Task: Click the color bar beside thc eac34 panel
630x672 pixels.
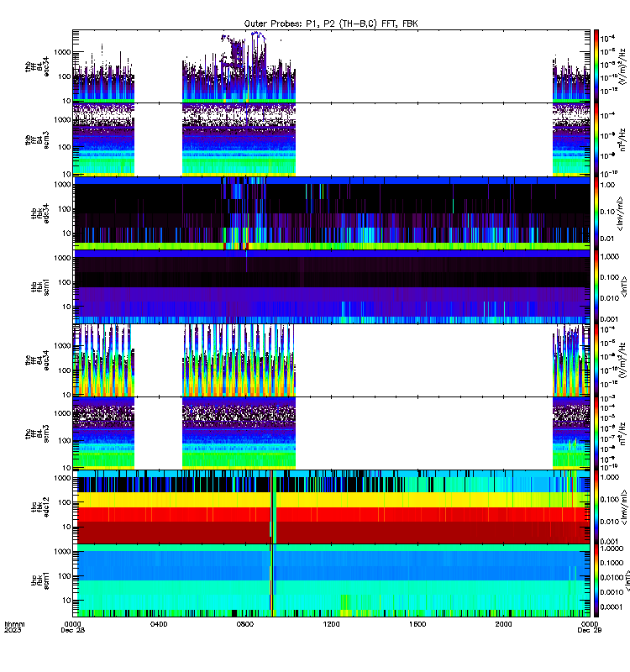Action: (596, 360)
